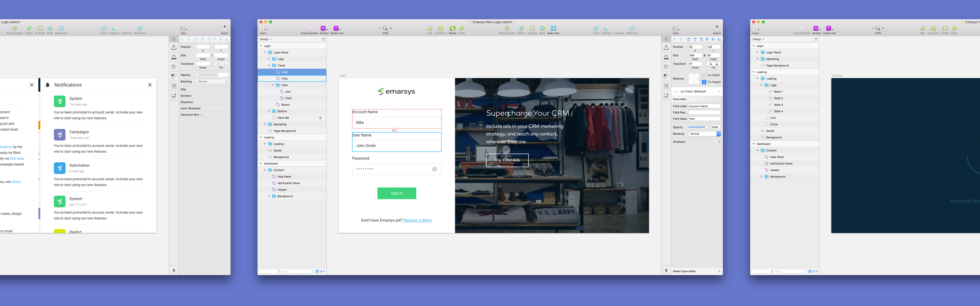Click Make Grid in the center window toolbar
Image resolution: width=980 pixels, height=306 pixels.
tap(553, 29)
